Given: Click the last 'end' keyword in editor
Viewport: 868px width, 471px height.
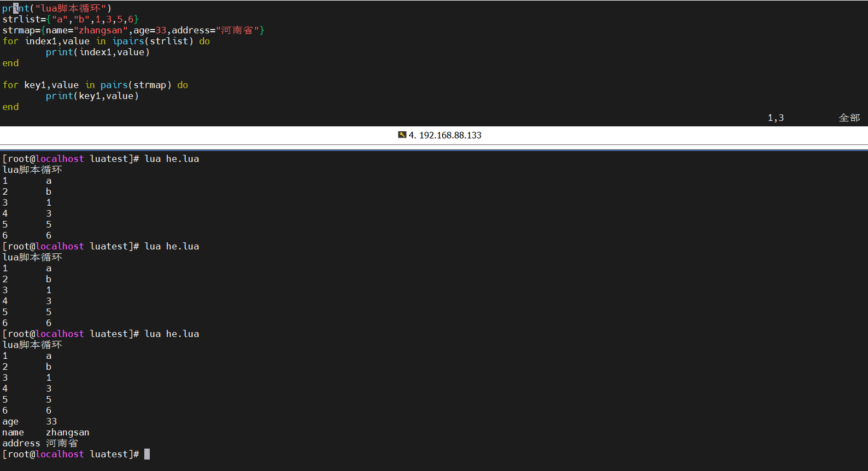Looking at the screenshot, I should click(x=10, y=107).
